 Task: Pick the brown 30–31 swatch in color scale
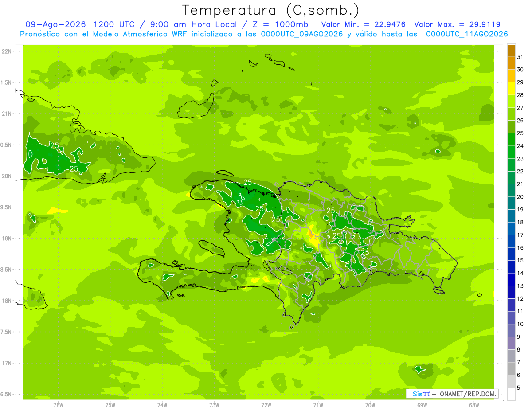click(511, 51)
